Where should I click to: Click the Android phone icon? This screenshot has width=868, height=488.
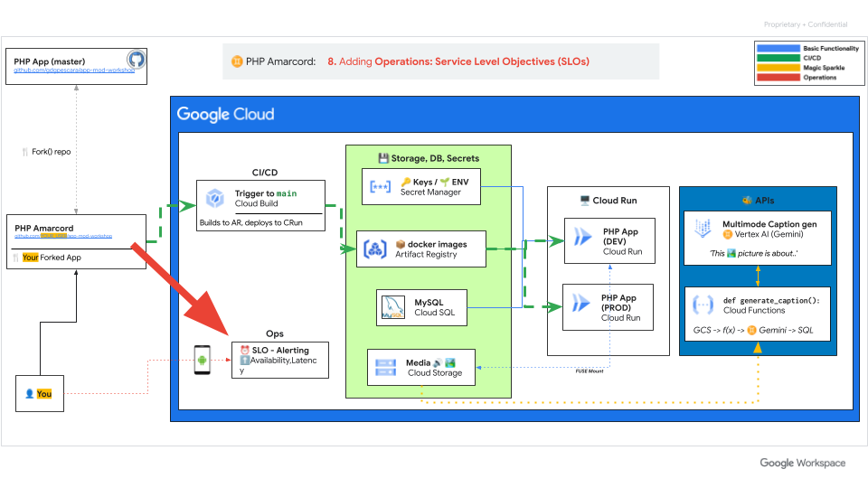point(203,360)
